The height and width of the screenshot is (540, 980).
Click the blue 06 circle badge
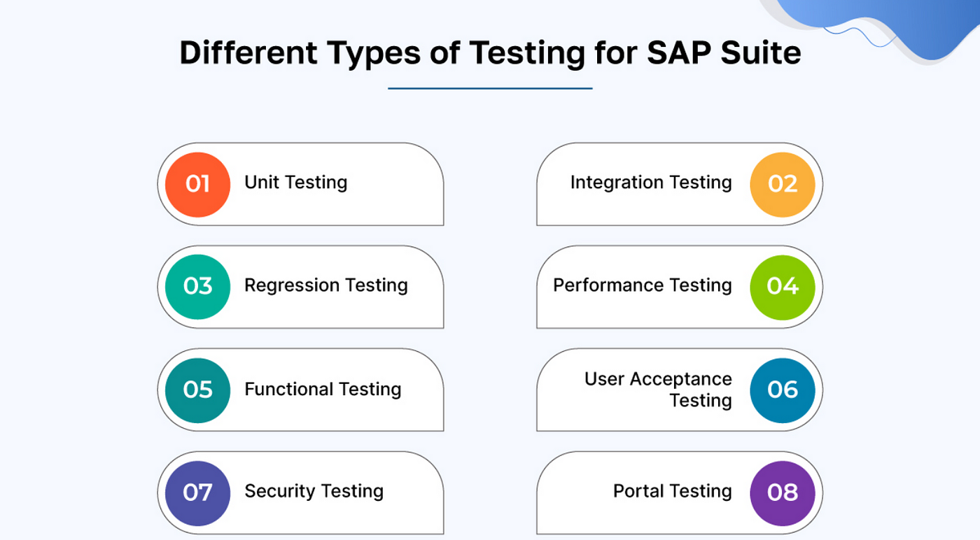pyautogui.click(x=783, y=390)
